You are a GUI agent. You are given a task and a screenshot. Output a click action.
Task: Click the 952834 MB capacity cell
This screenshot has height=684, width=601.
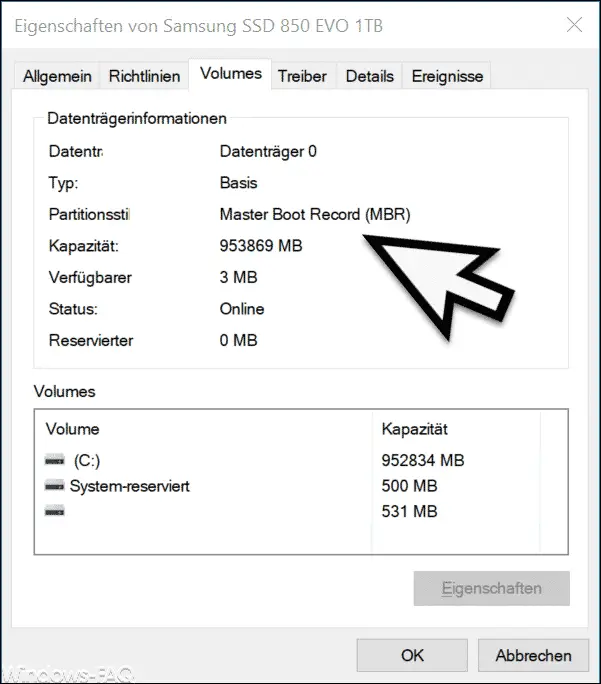[423, 460]
